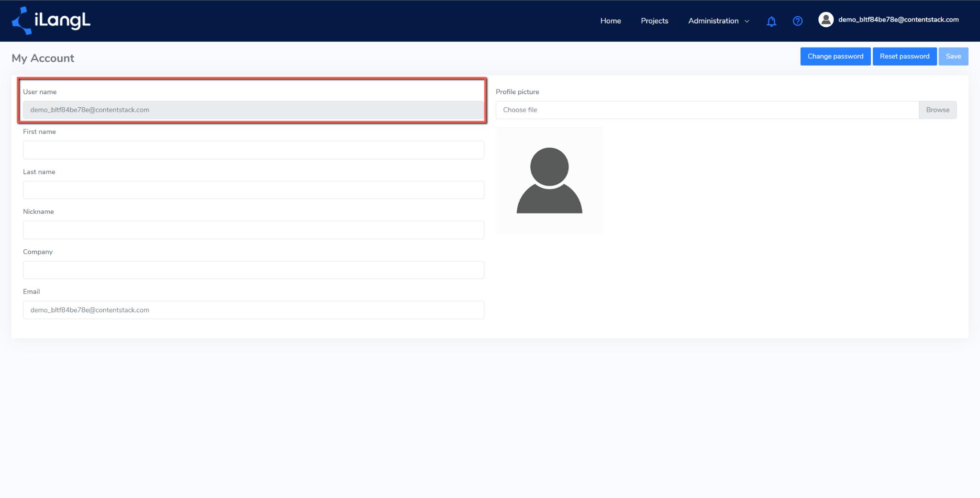The width and height of the screenshot is (980, 498).
Task: Go to the Home page
Action: pyautogui.click(x=611, y=21)
